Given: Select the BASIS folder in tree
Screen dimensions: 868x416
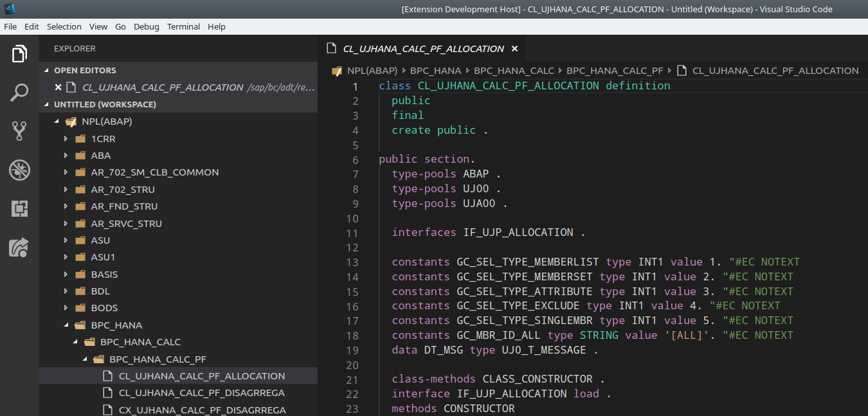Looking at the screenshot, I should coord(104,274).
